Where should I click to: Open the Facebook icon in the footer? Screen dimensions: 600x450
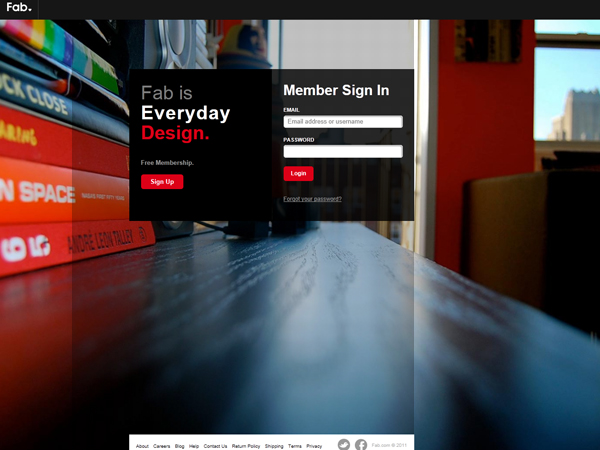(x=361, y=445)
